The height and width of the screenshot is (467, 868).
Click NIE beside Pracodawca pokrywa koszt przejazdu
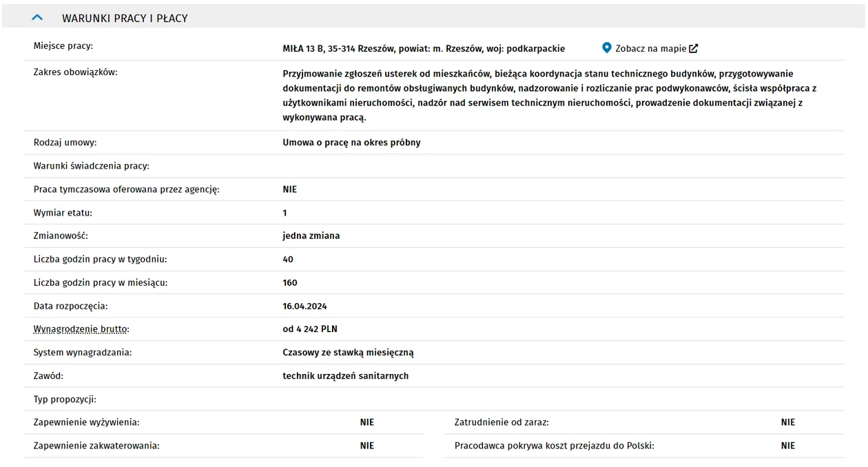pyautogui.click(x=788, y=446)
